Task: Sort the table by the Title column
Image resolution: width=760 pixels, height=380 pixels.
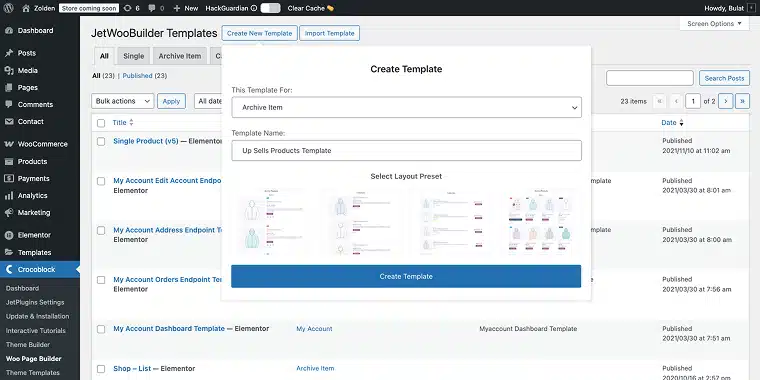Action: point(123,123)
